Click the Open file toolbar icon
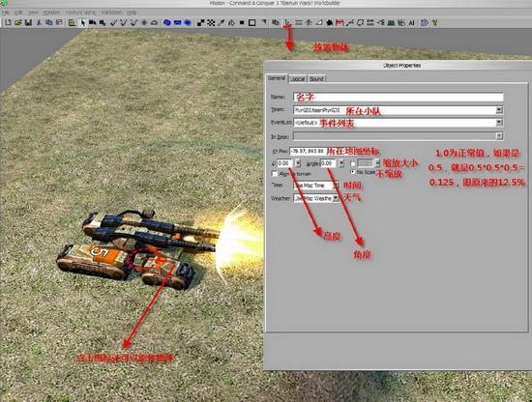532x402 pixels. 18,23
